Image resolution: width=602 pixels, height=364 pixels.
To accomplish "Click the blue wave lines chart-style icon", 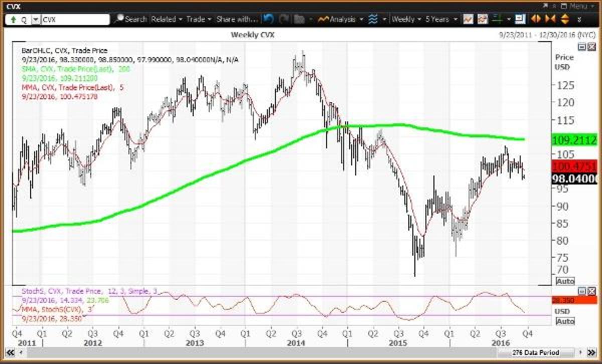I will tap(373, 19).
